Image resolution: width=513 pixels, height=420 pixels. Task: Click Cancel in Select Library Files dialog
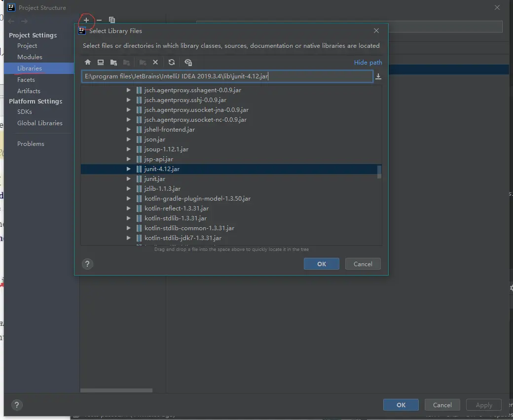363,264
